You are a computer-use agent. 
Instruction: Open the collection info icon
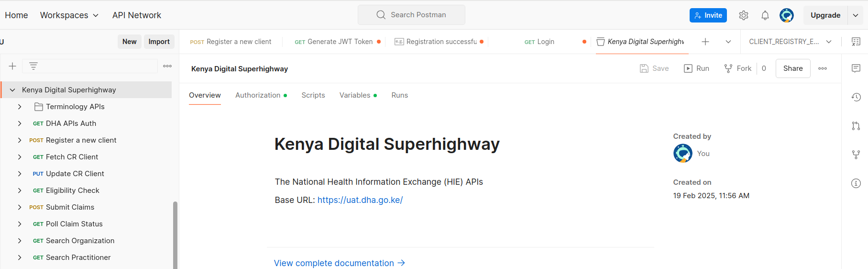pos(856,183)
